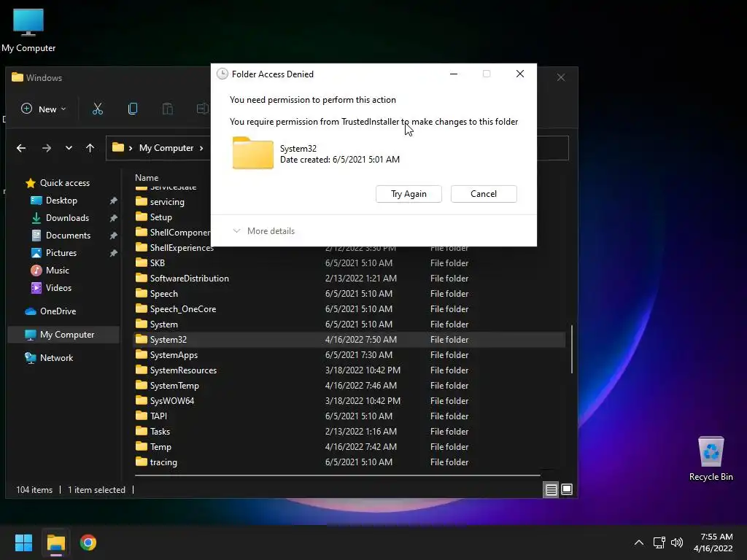This screenshot has width=747, height=560.
Task: Click pin icon next to Pictures
Action: (x=113, y=253)
